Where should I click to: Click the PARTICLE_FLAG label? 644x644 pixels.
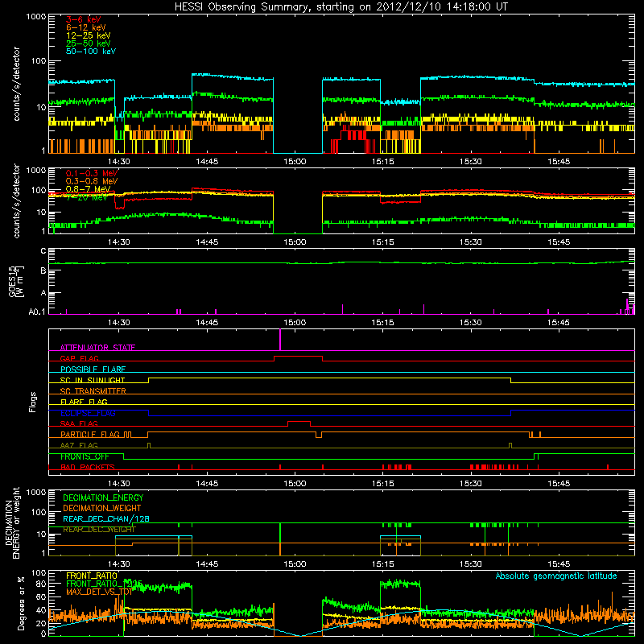coord(90,435)
